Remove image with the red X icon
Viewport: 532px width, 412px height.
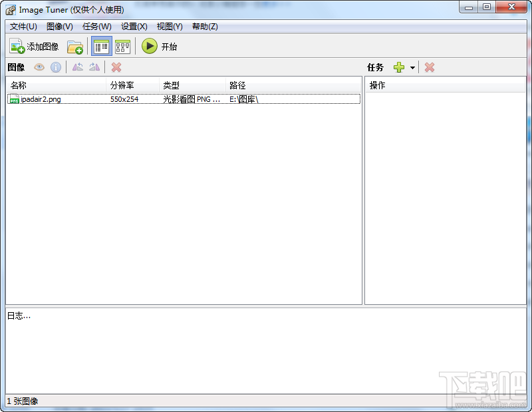coord(116,67)
